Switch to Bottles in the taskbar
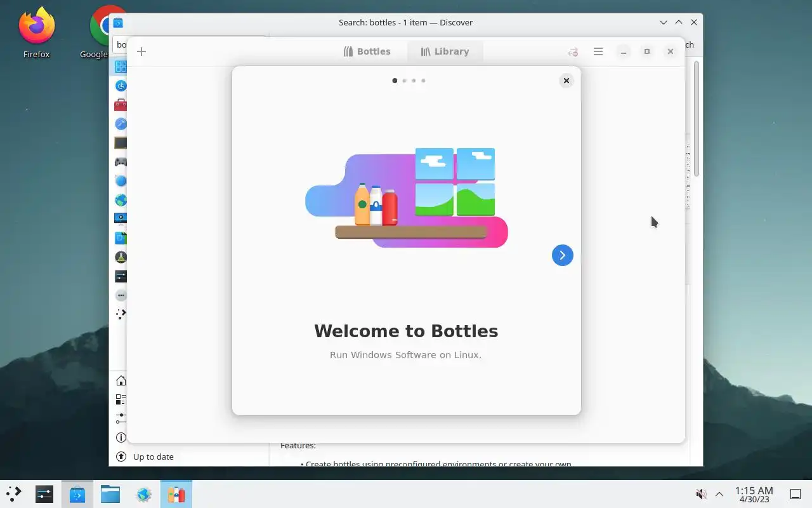The height and width of the screenshot is (508, 812). coord(176,494)
